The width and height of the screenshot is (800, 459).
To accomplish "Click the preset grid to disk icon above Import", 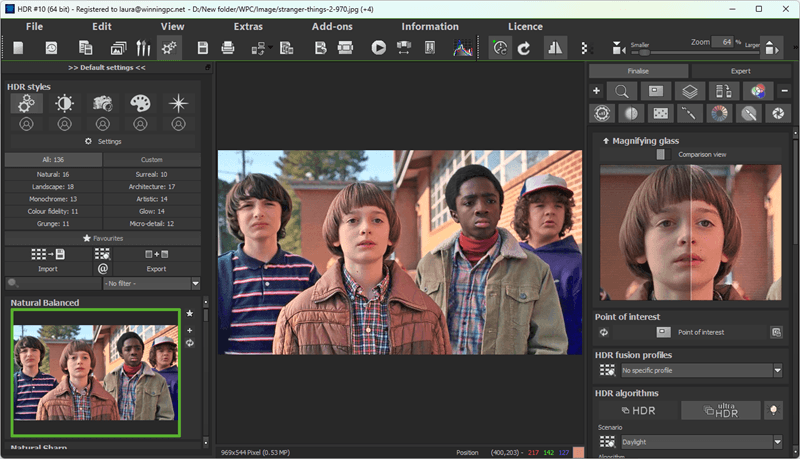I will [x=48, y=254].
